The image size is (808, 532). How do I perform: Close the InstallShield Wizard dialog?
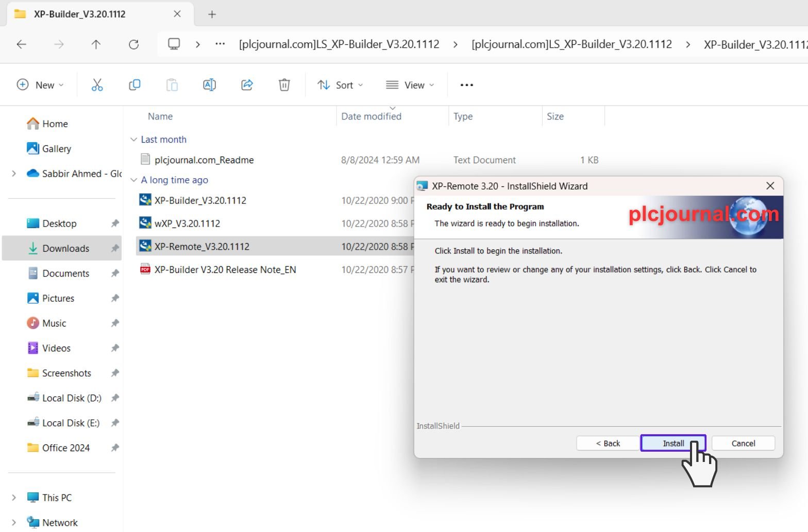pyautogui.click(x=770, y=186)
